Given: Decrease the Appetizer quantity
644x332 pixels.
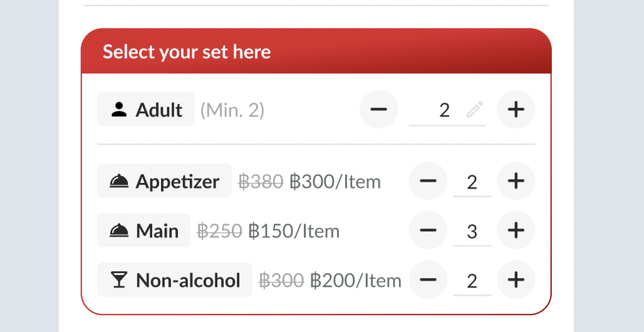Looking at the screenshot, I should click(x=428, y=181).
